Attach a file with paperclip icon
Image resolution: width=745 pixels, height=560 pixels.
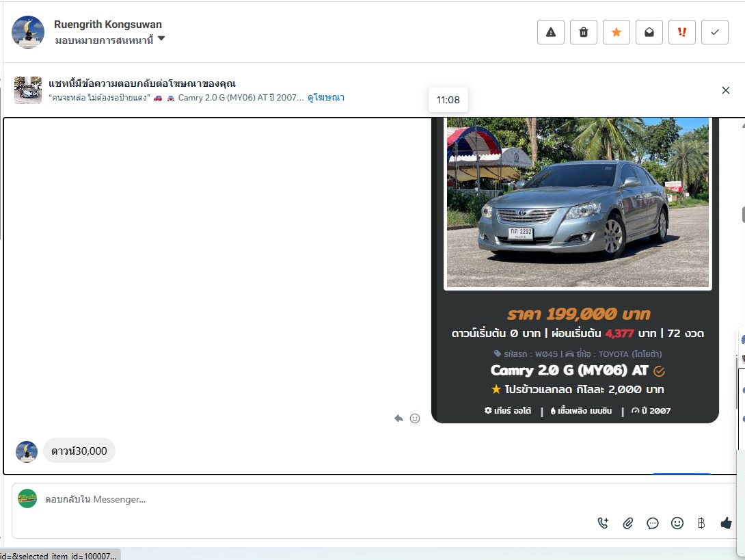(x=627, y=523)
